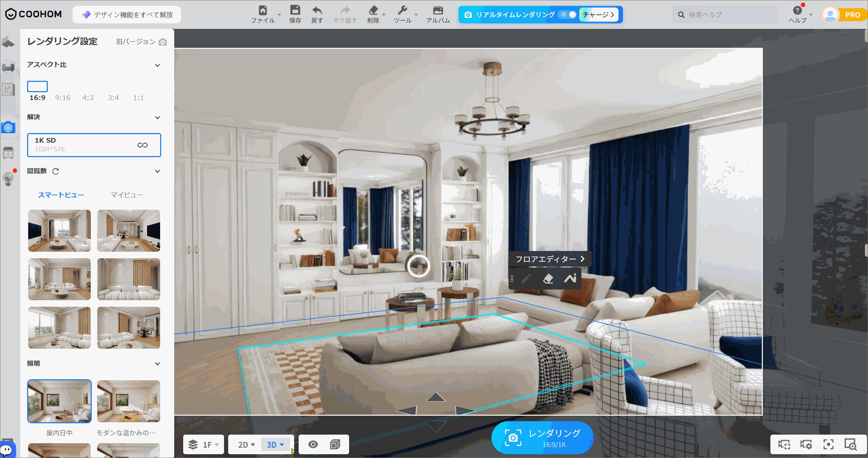
Task: Select the 4:3 aspect ratio
Action: click(88, 98)
